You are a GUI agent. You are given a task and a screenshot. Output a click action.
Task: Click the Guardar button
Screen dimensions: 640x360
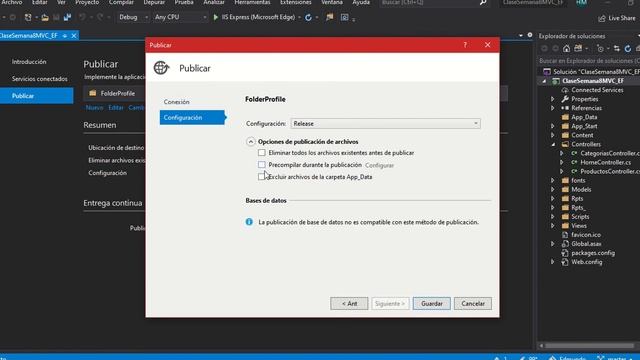[x=431, y=304]
